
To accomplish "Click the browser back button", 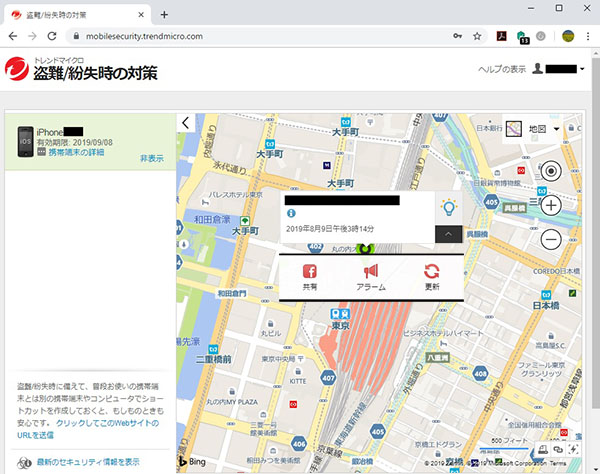I will coord(13,36).
